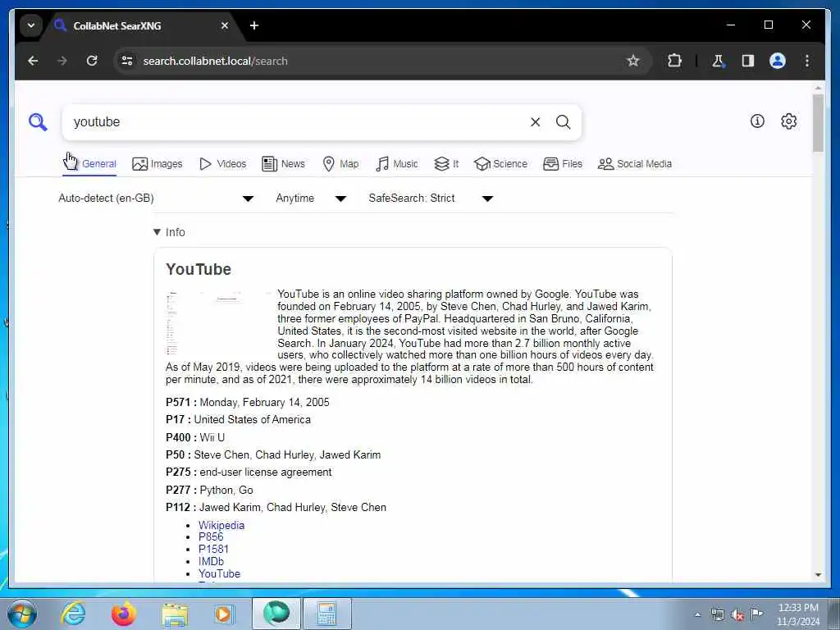Open the P1581 link
The width and height of the screenshot is (840, 630).
point(213,549)
